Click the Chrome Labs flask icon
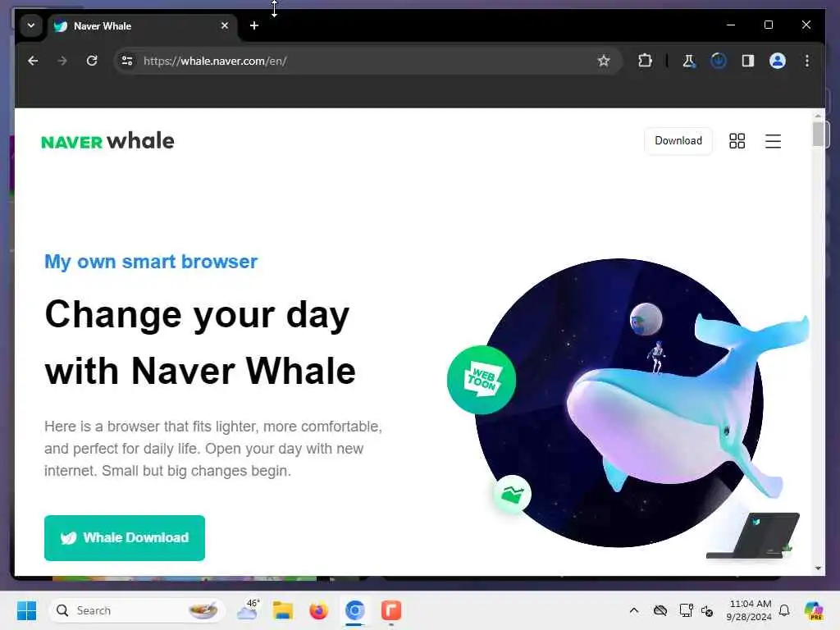The image size is (840, 630). 689,61
